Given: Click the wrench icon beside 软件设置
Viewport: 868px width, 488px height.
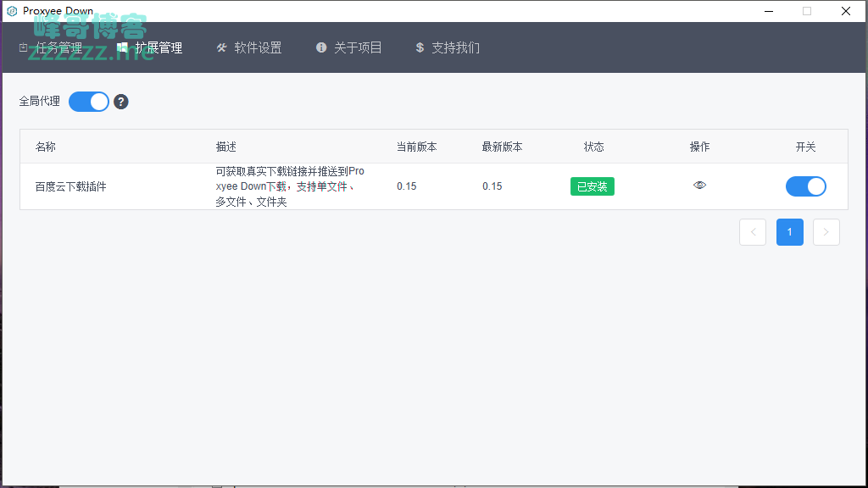Looking at the screenshot, I should click(x=222, y=48).
